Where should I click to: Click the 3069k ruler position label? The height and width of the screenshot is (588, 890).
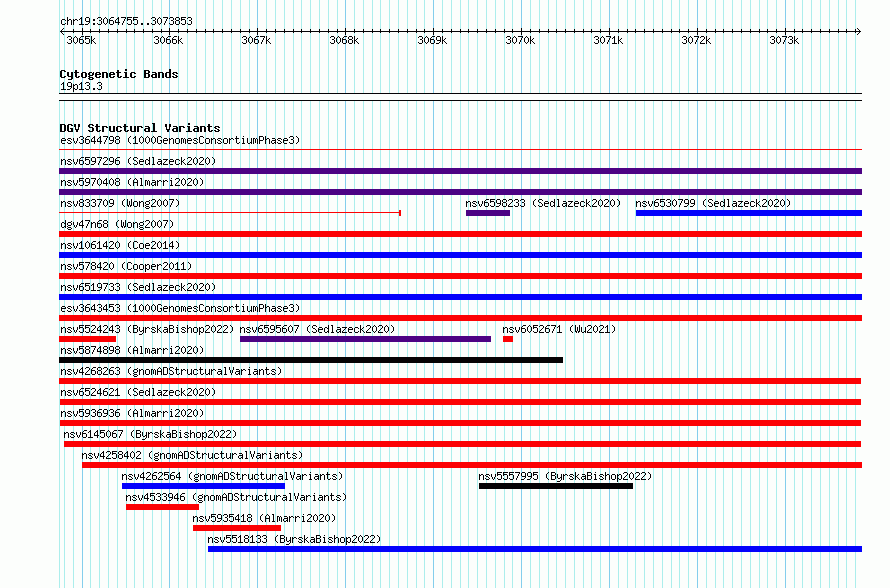coord(433,40)
